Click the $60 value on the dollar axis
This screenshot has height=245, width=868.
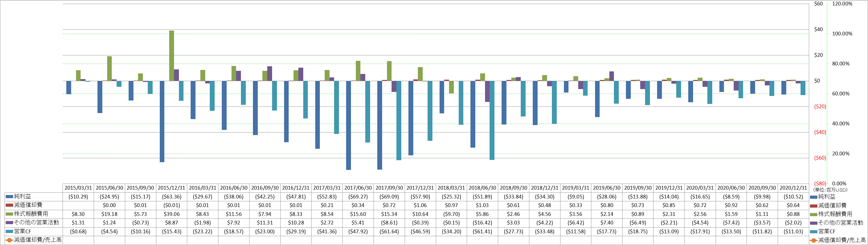point(819,4)
